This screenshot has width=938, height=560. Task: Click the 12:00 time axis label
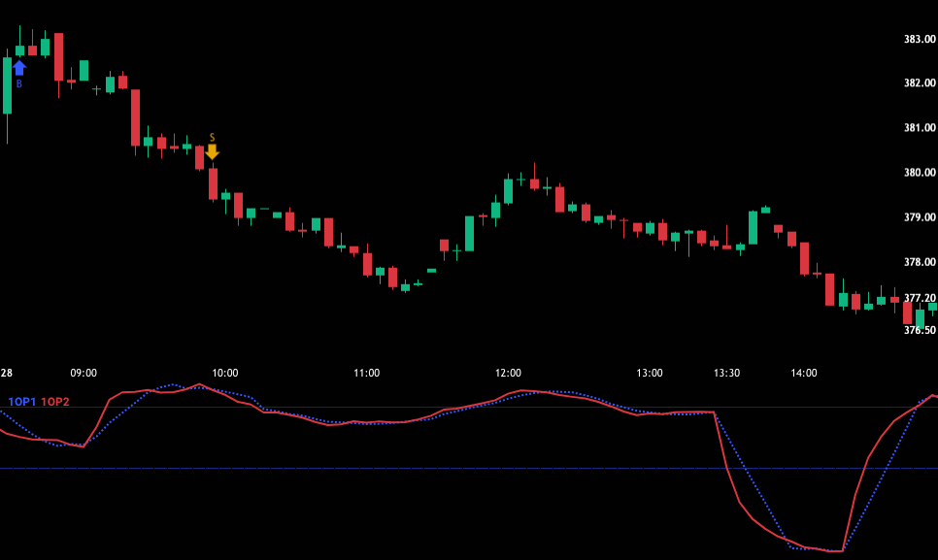[508, 373]
